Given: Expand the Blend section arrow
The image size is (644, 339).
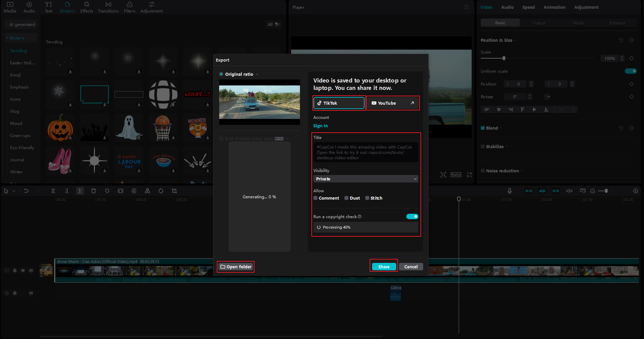Looking at the screenshot, I should click(x=501, y=128).
